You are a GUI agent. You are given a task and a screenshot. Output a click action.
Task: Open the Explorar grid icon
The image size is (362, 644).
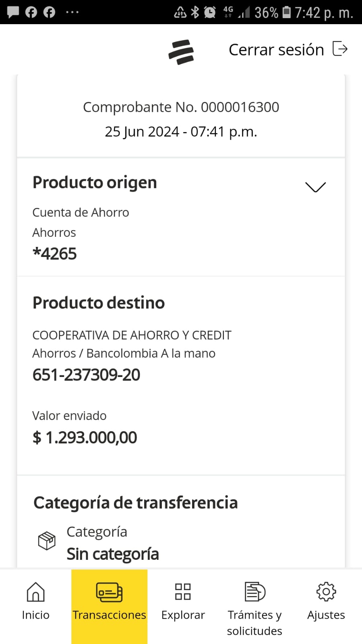point(183,592)
